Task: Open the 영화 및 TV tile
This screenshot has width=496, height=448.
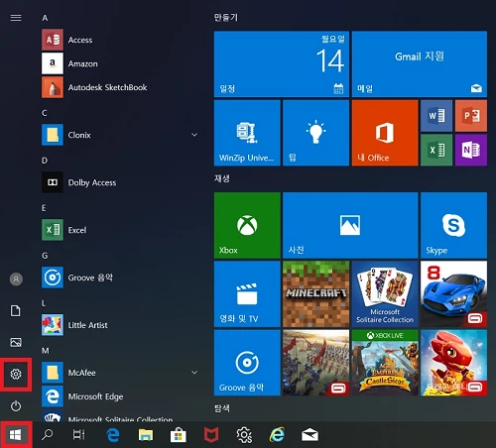Action: (x=247, y=294)
